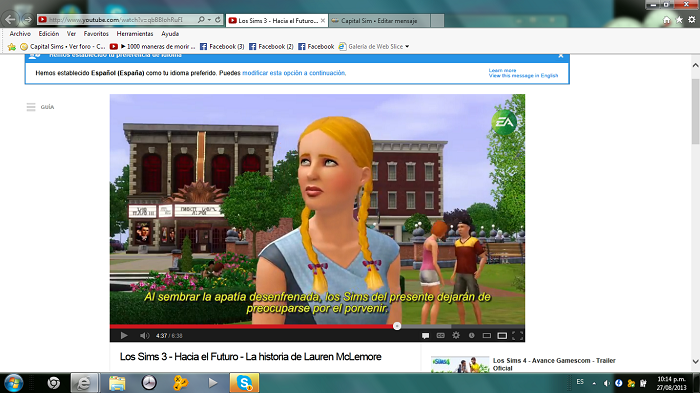
Task: Click the 'Learn more' link
Action: pyautogui.click(x=502, y=71)
